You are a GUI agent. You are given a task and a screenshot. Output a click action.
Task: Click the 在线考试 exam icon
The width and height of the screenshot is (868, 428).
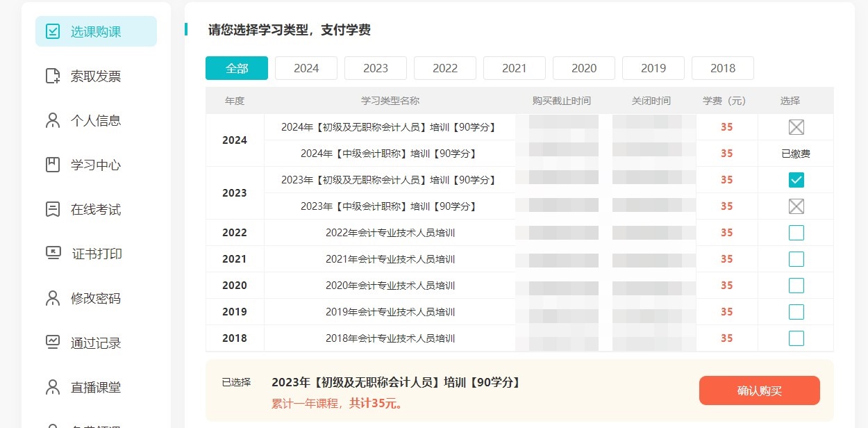[53, 209]
